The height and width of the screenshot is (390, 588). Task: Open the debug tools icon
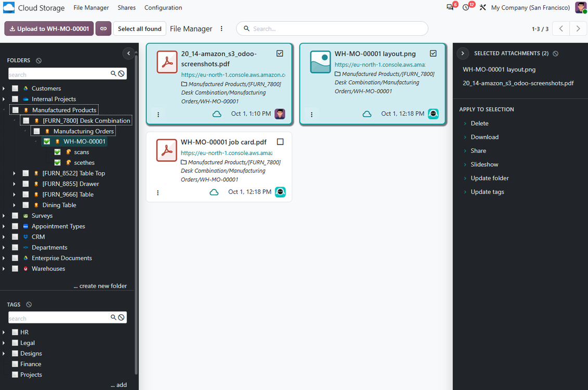(482, 7)
